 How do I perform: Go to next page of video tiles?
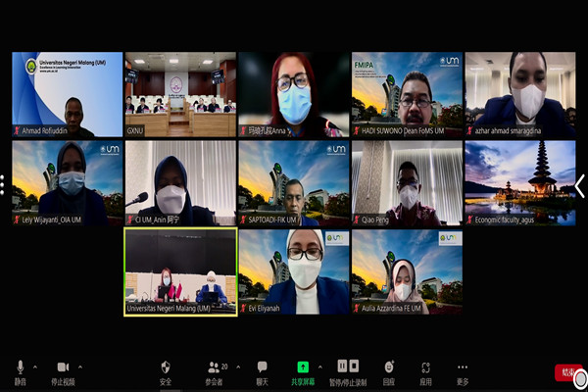(579, 185)
